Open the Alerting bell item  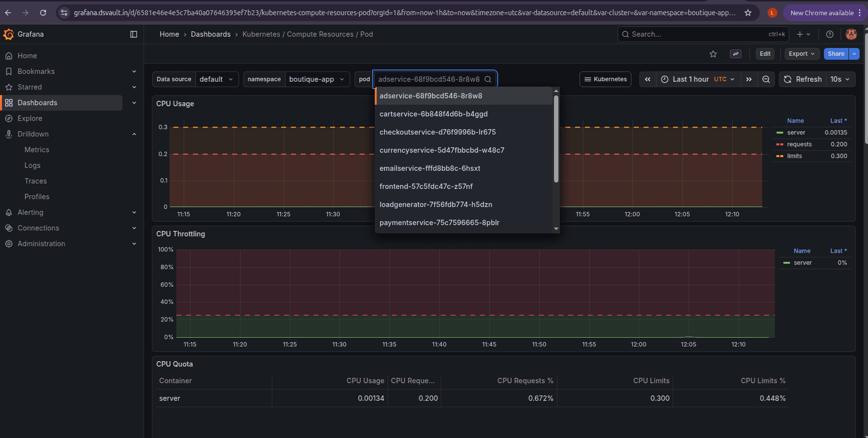[30, 212]
